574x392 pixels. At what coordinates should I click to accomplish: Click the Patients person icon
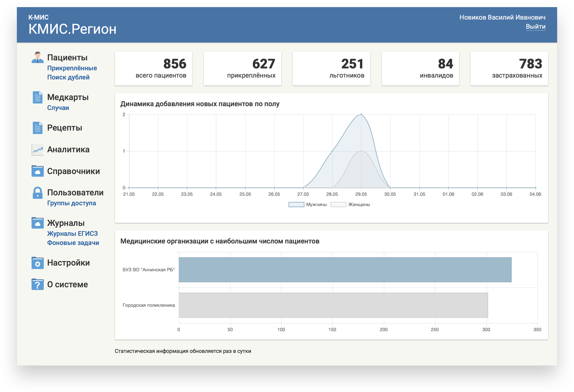pyautogui.click(x=38, y=57)
